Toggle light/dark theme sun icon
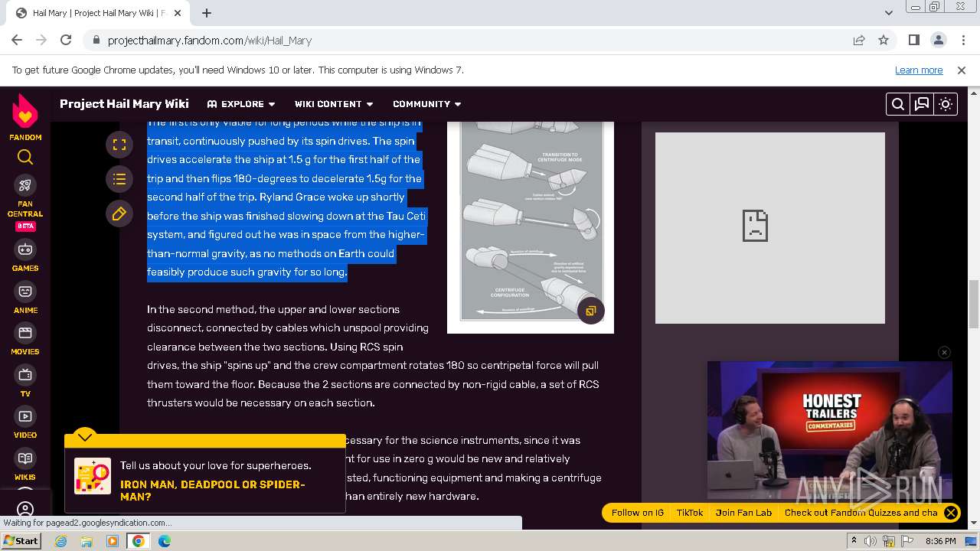Viewport: 980px width, 551px height. click(x=946, y=104)
